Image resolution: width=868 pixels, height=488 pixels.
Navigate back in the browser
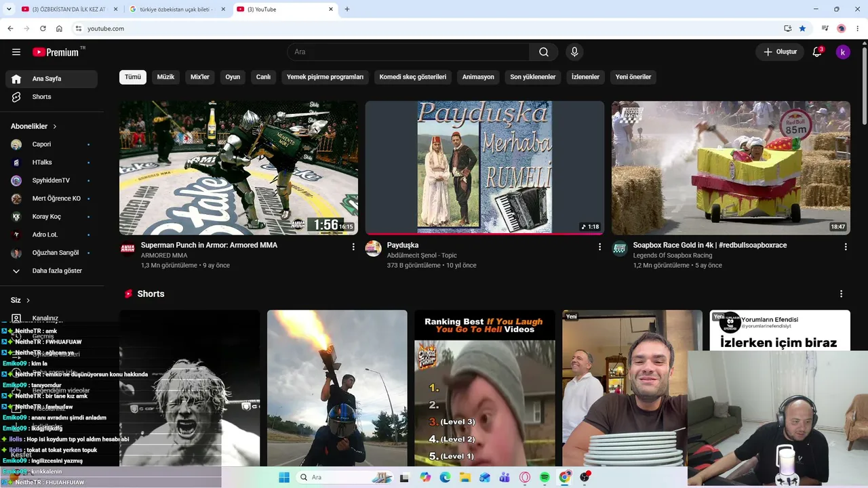10,28
